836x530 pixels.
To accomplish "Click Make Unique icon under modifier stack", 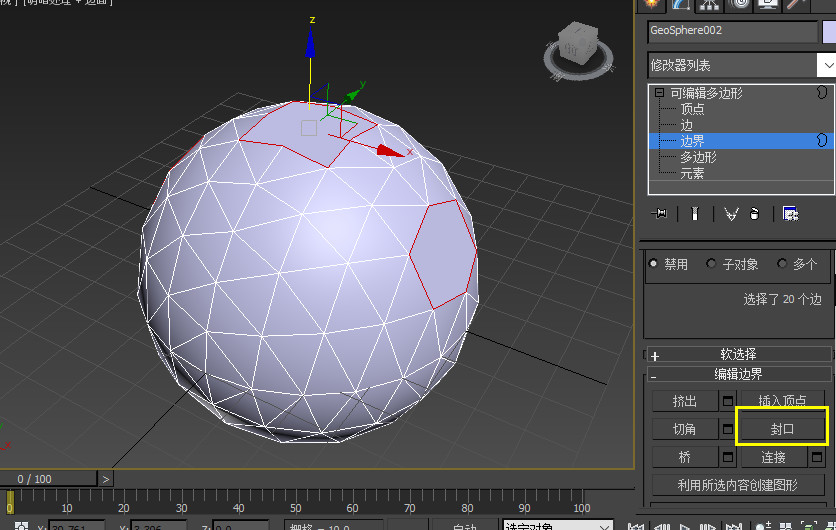I will (x=731, y=213).
